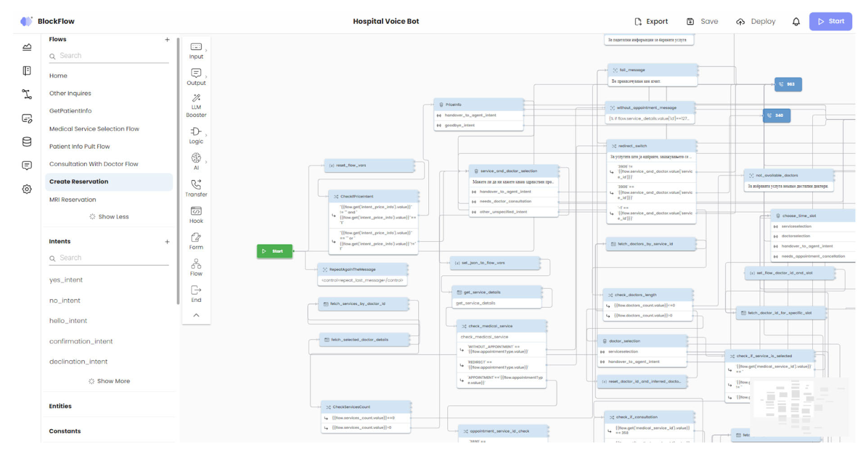The image size is (868, 458).
Task: Click the Start button in header
Action: tap(830, 22)
